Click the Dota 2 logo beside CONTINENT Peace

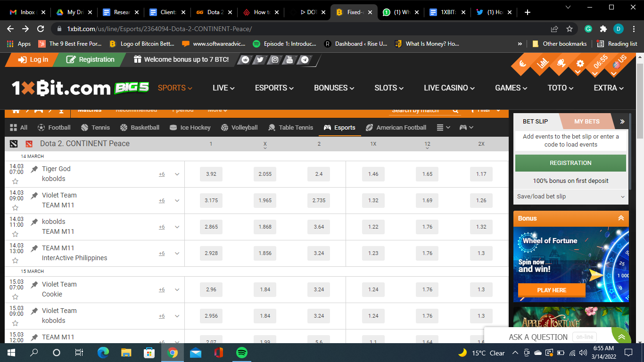(x=30, y=143)
